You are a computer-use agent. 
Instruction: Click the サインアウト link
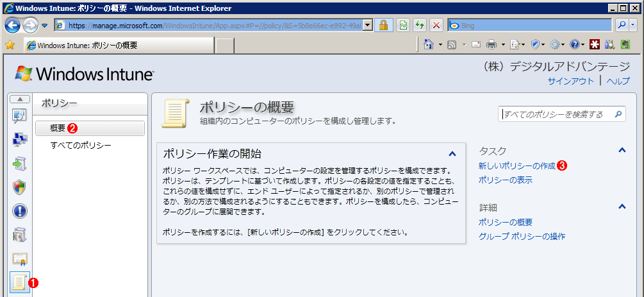[571, 81]
